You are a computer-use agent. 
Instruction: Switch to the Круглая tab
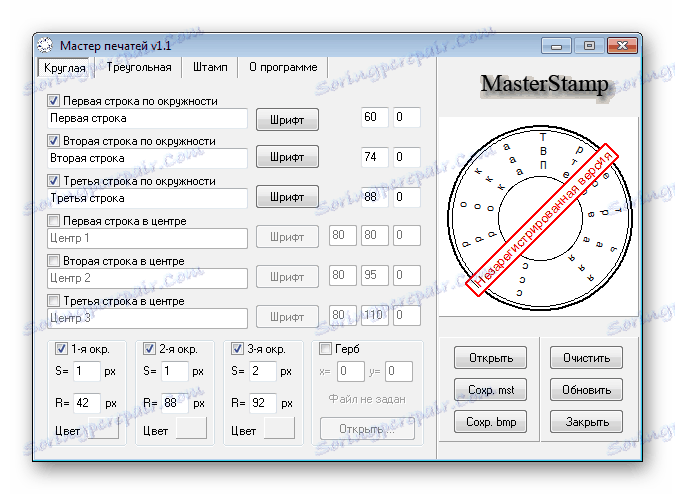pyautogui.click(x=65, y=68)
